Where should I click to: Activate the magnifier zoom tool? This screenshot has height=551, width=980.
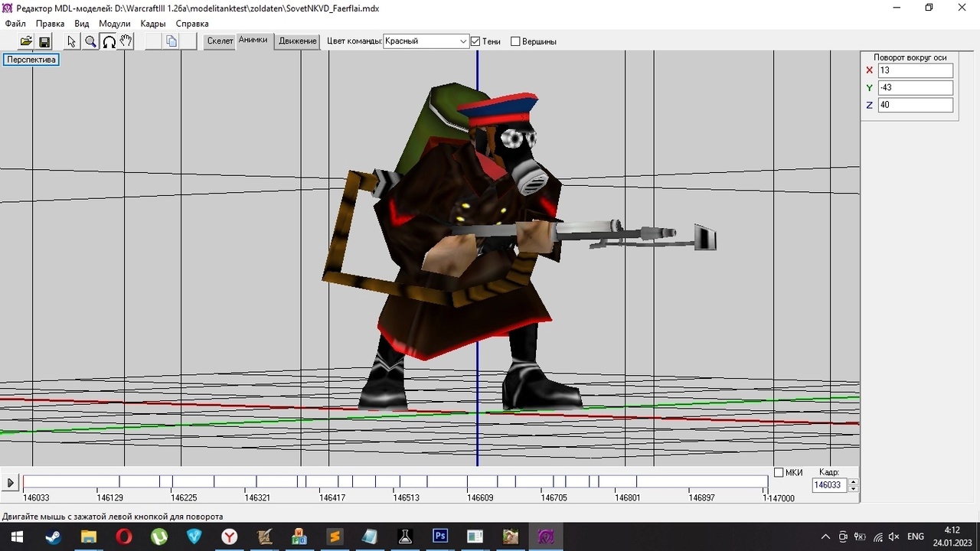[x=90, y=41]
